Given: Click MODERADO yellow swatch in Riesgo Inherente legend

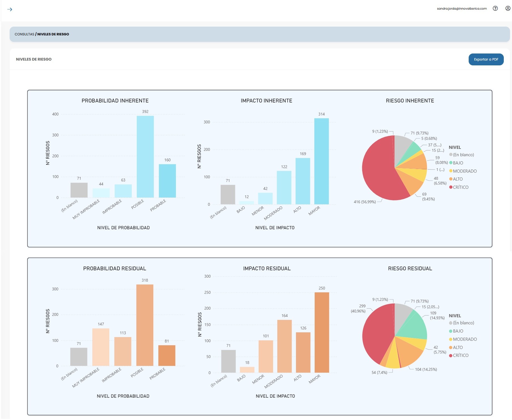Looking at the screenshot, I should tap(451, 171).
